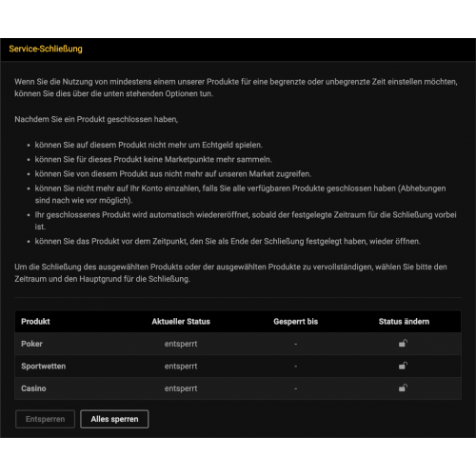This screenshot has width=476, height=476.
Task: Click the 'Gesperrt bis' dash for Sportwetten
Action: (x=296, y=367)
